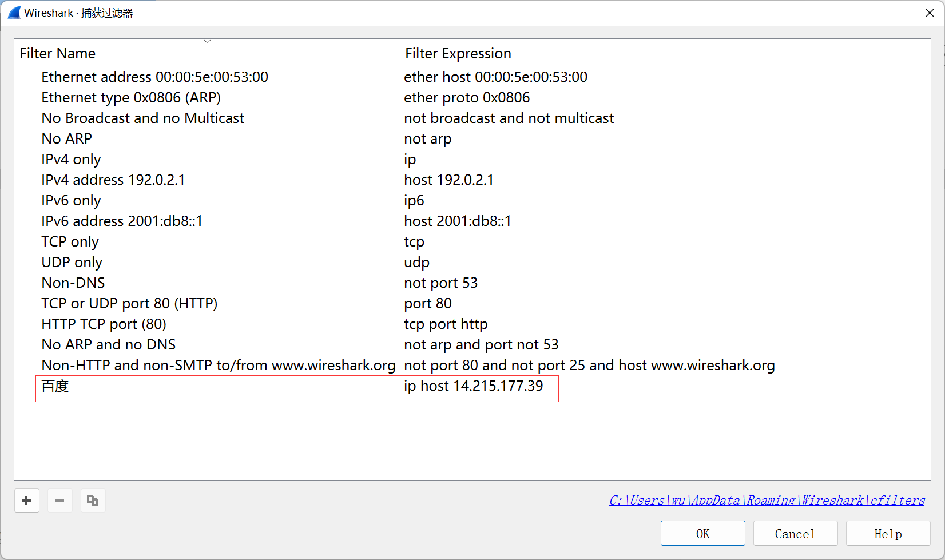Viewport: 945px width, 560px height.
Task: Click the Wireshark shark fin title icon
Action: click(14, 13)
